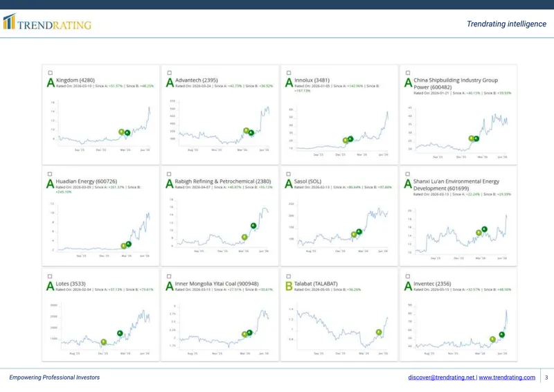Image resolution: width=554 pixels, height=392 pixels.
Task: Click the Lotes (3533) title
Action: tap(71, 283)
